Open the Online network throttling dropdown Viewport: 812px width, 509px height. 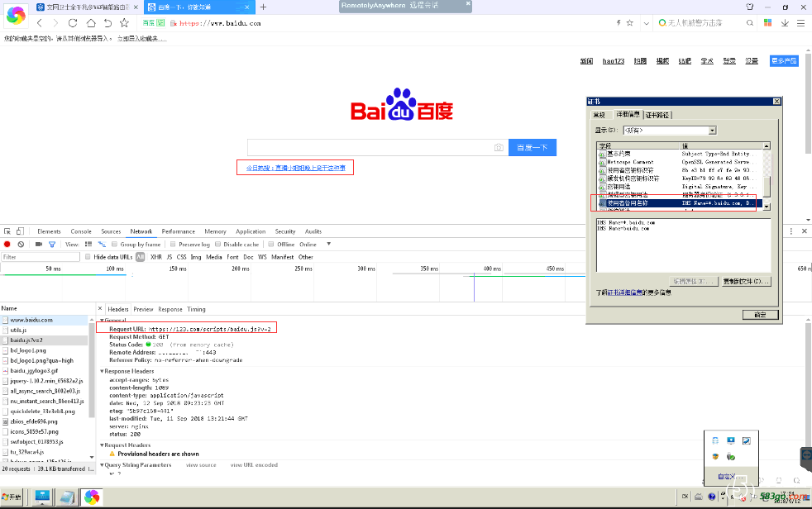(x=315, y=244)
